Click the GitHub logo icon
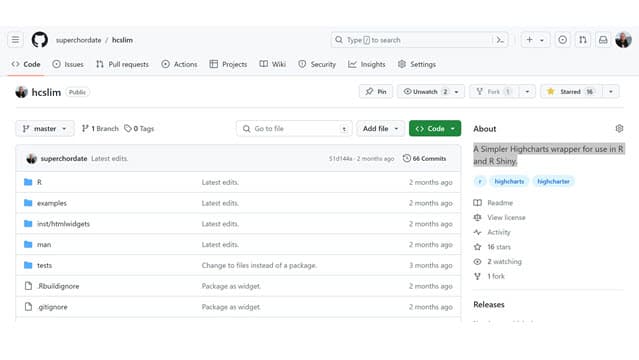The height and width of the screenshot is (360, 639). click(x=40, y=40)
